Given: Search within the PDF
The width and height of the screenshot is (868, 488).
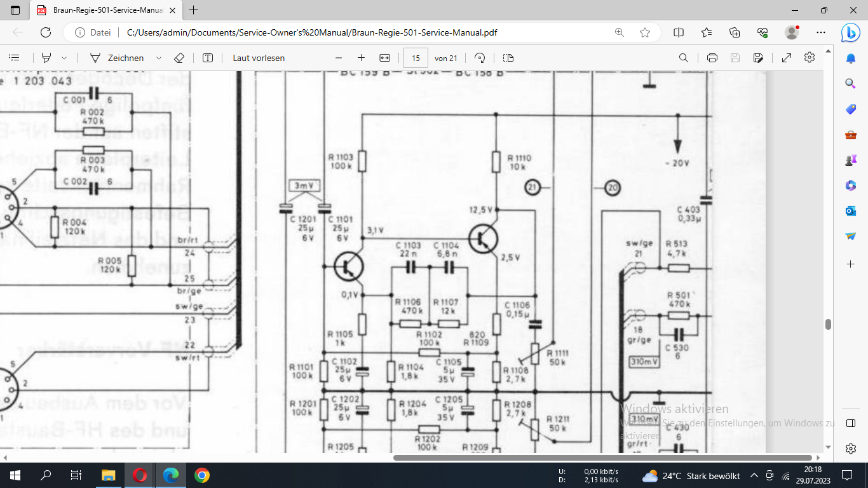Looking at the screenshot, I should [684, 58].
